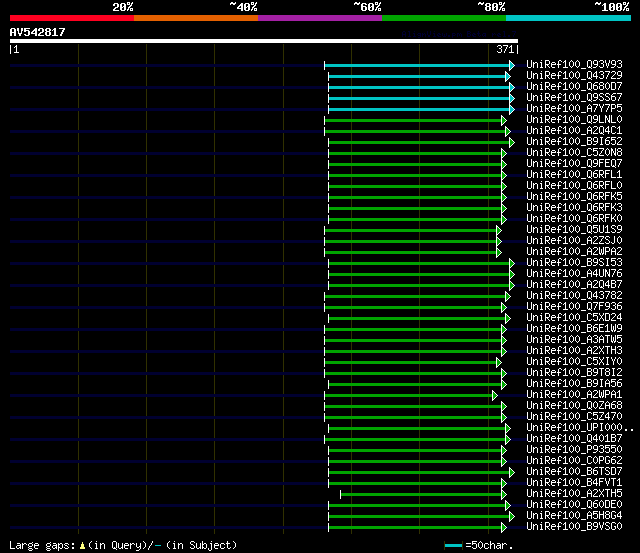Click the UniRef100_Q93V93 hit label
640x553 pixels.
[574, 64]
